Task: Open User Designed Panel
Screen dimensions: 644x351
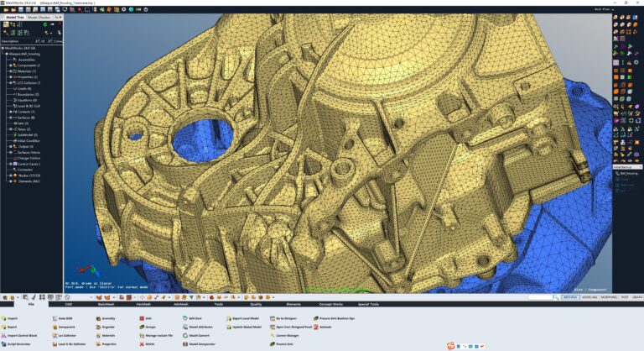Action: pos(291,327)
